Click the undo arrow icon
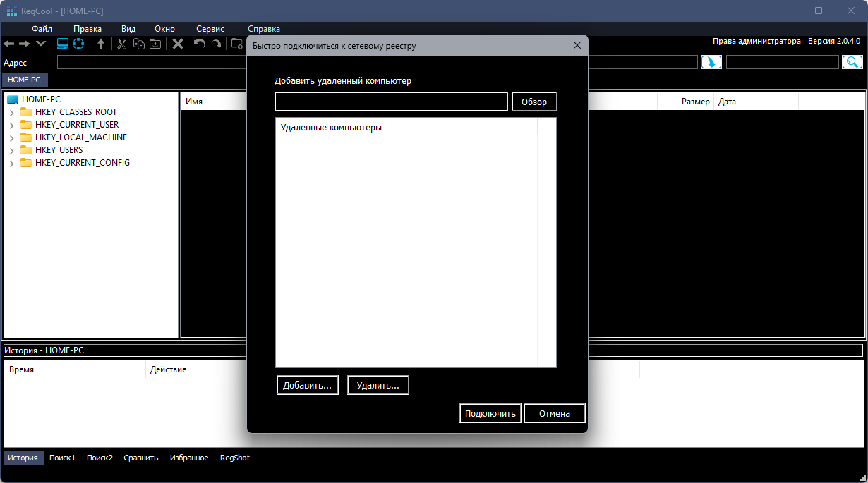 (x=199, y=44)
